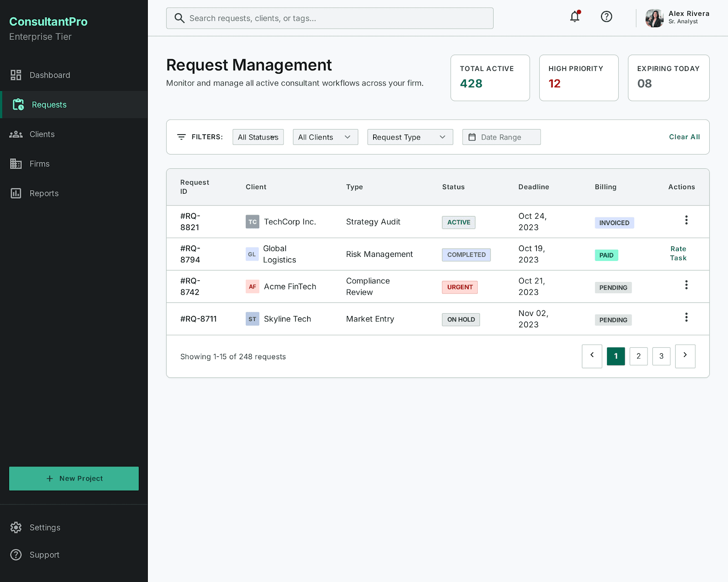Click the ON HOLD status badge
This screenshot has width=728, height=582.
pos(461,320)
